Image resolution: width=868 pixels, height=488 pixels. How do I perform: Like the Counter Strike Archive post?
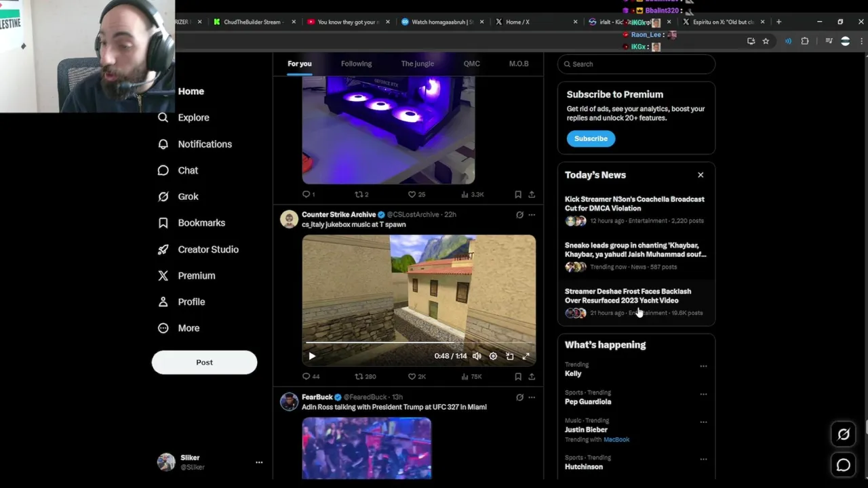tap(416, 376)
